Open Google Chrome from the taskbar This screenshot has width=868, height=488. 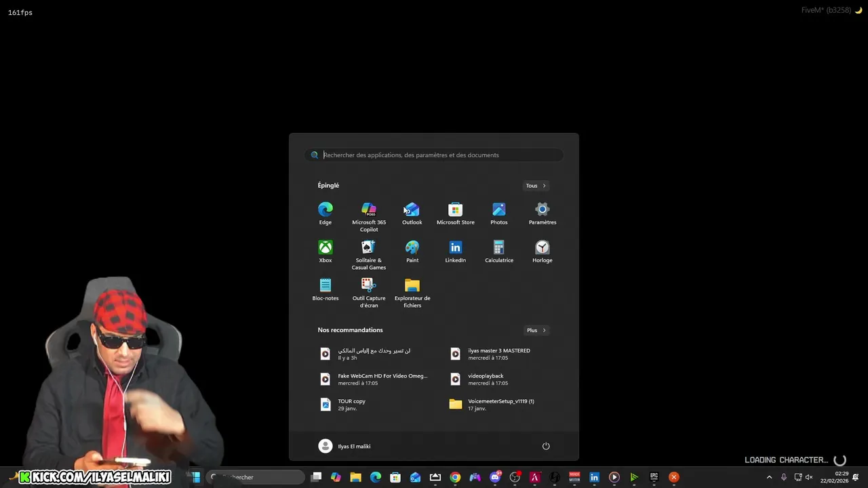tap(455, 477)
